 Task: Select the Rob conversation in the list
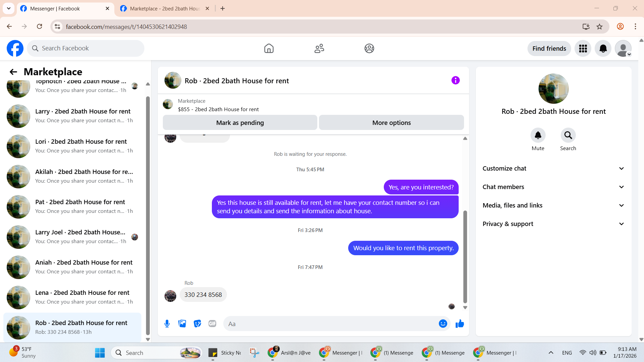(72, 328)
